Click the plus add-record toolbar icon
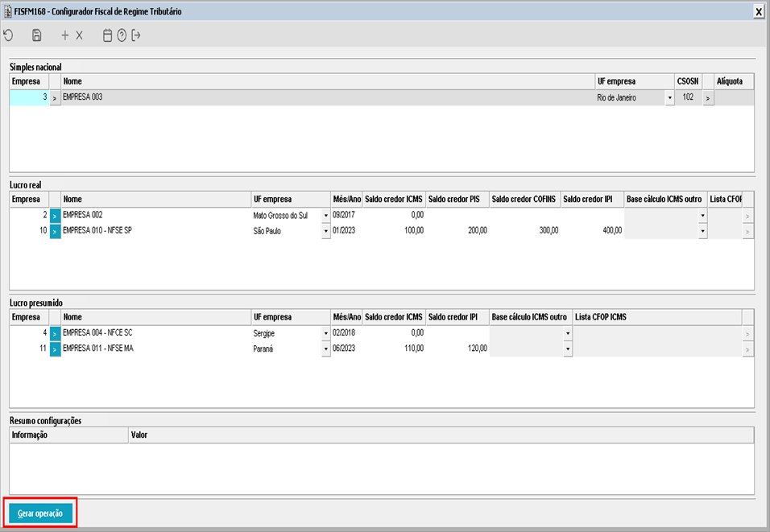Image resolution: width=770 pixels, height=532 pixels. pyautogui.click(x=64, y=35)
